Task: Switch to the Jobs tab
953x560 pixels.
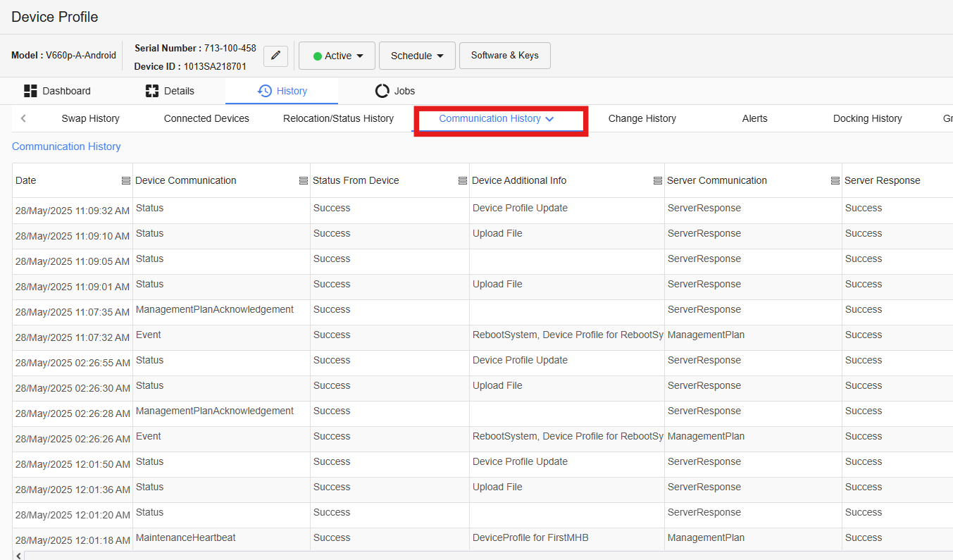Action: pos(395,91)
